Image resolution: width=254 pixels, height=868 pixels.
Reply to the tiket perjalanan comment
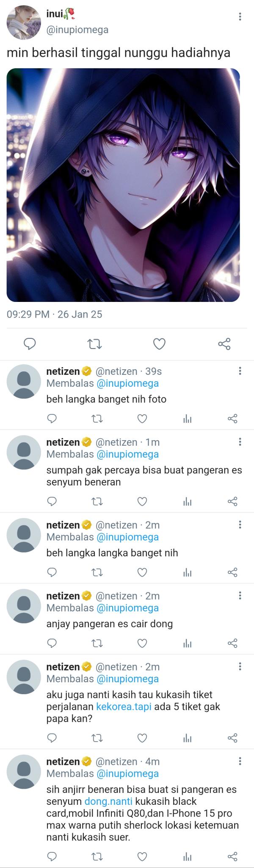52,738
